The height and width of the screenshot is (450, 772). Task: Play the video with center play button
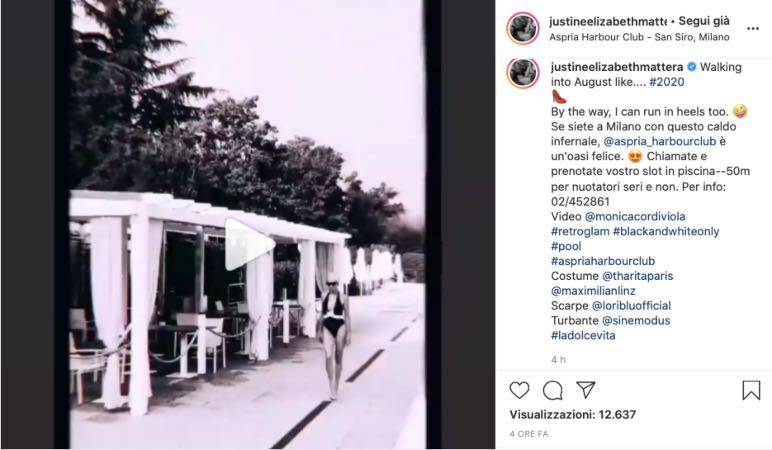click(x=249, y=245)
